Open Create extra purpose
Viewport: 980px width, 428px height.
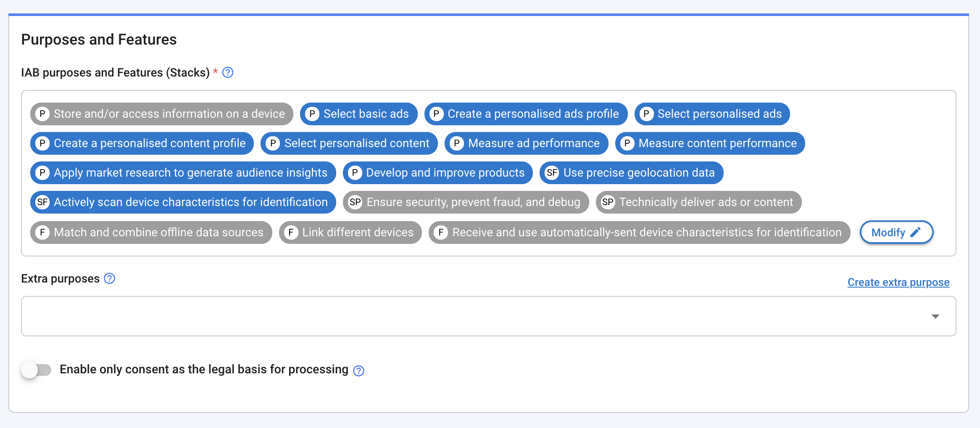pos(898,282)
